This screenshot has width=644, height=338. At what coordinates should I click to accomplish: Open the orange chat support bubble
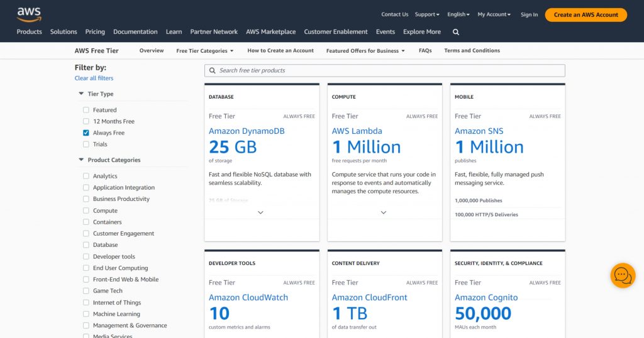(x=623, y=275)
